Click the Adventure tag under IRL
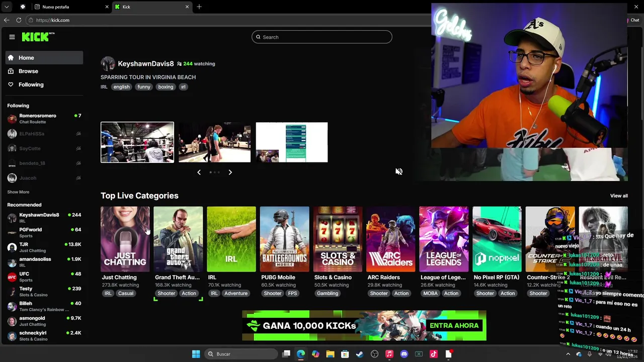Screen dimensions: 644x362 [x=236, y=294]
